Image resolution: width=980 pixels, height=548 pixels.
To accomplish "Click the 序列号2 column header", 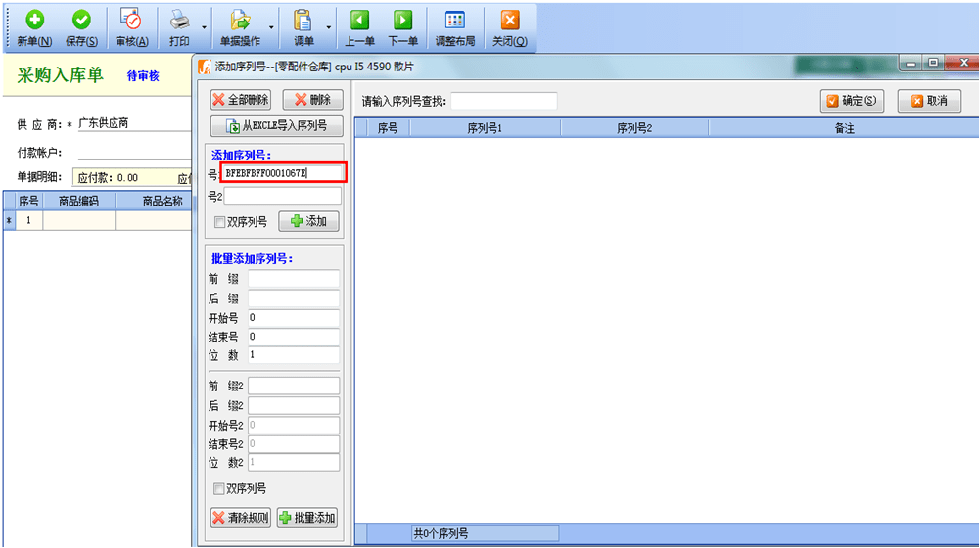I will (x=634, y=128).
